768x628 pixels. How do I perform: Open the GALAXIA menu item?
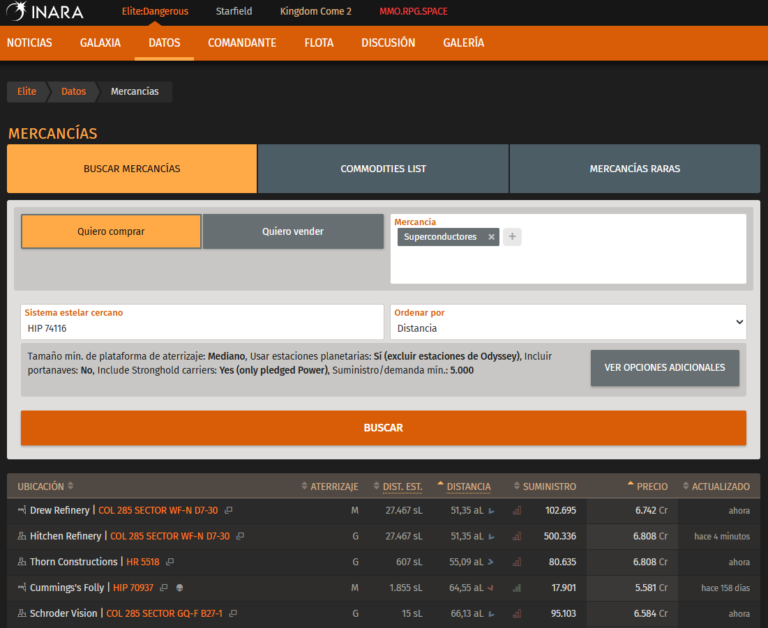click(x=100, y=43)
